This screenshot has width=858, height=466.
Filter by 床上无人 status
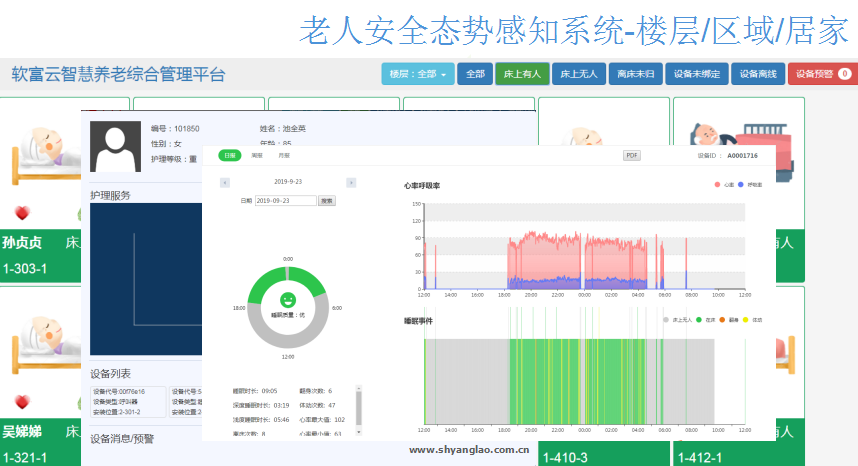click(x=579, y=74)
